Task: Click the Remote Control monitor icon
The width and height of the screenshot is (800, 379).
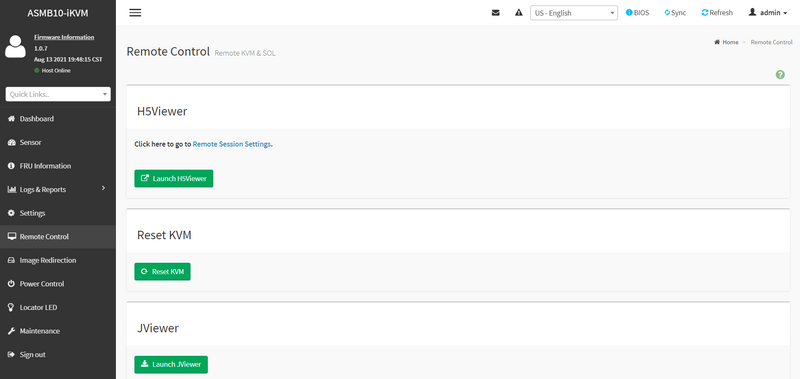Action: point(11,237)
